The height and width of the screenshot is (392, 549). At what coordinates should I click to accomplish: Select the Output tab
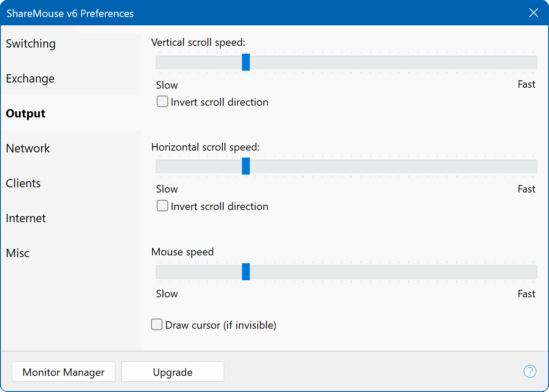point(71,113)
